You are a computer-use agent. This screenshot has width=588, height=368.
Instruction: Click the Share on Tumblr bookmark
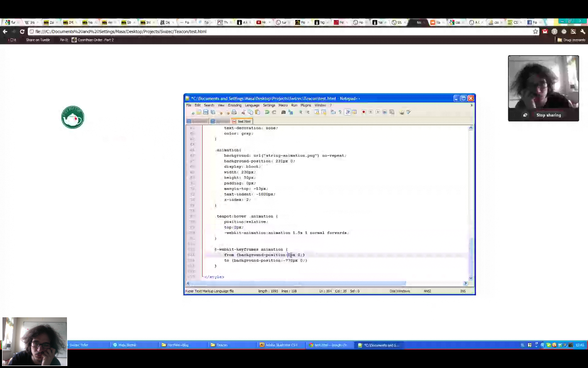[x=38, y=40]
